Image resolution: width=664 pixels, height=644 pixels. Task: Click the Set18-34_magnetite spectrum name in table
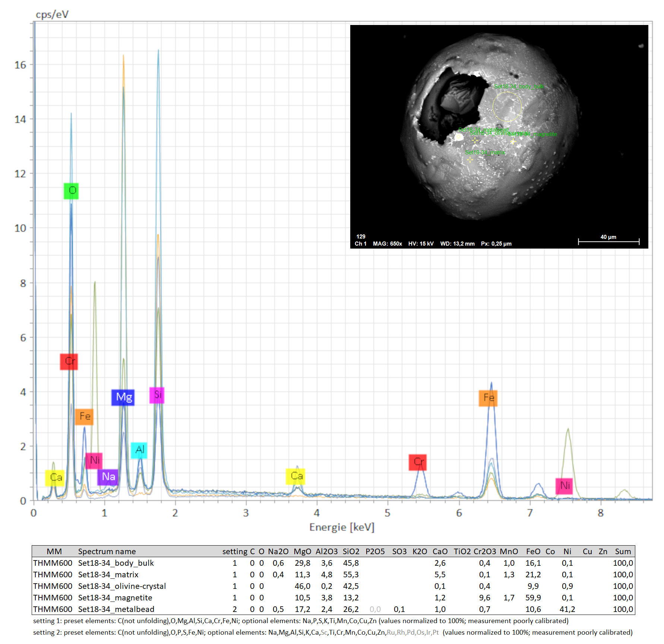tap(115, 597)
